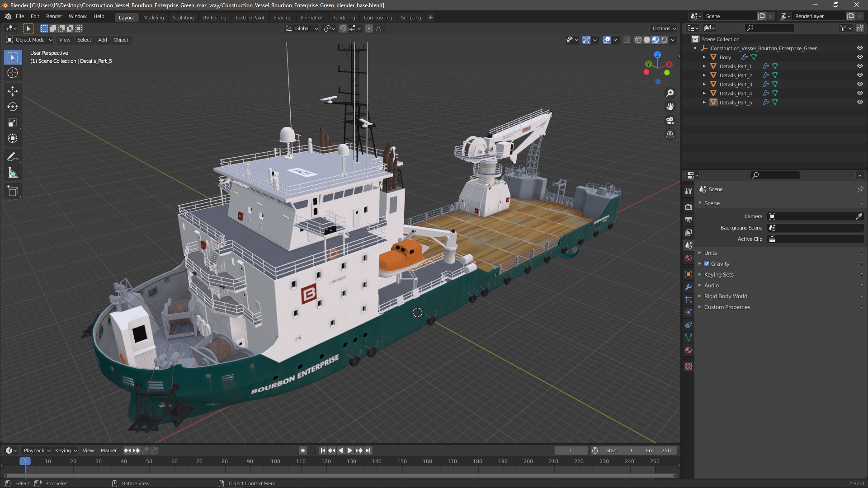Image resolution: width=868 pixels, height=488 pixels.
Task: Switch to the Shading workspace tab
Action: [x=282, y=17]
